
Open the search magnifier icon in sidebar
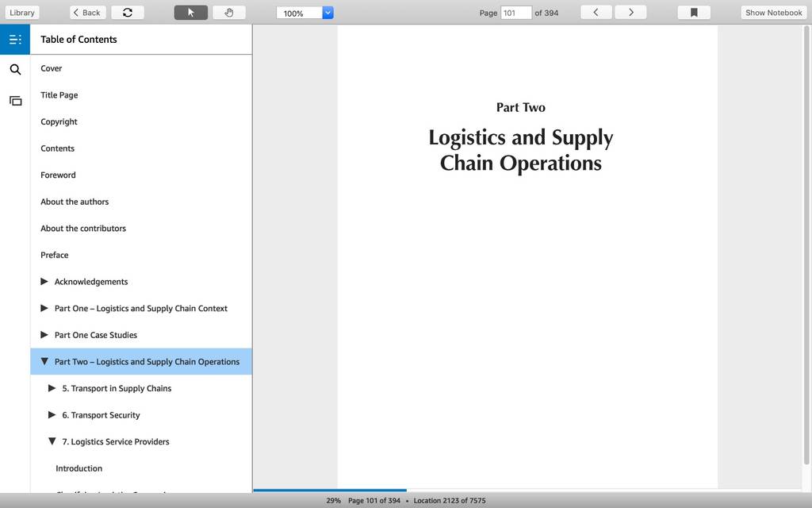pos(15,70)
